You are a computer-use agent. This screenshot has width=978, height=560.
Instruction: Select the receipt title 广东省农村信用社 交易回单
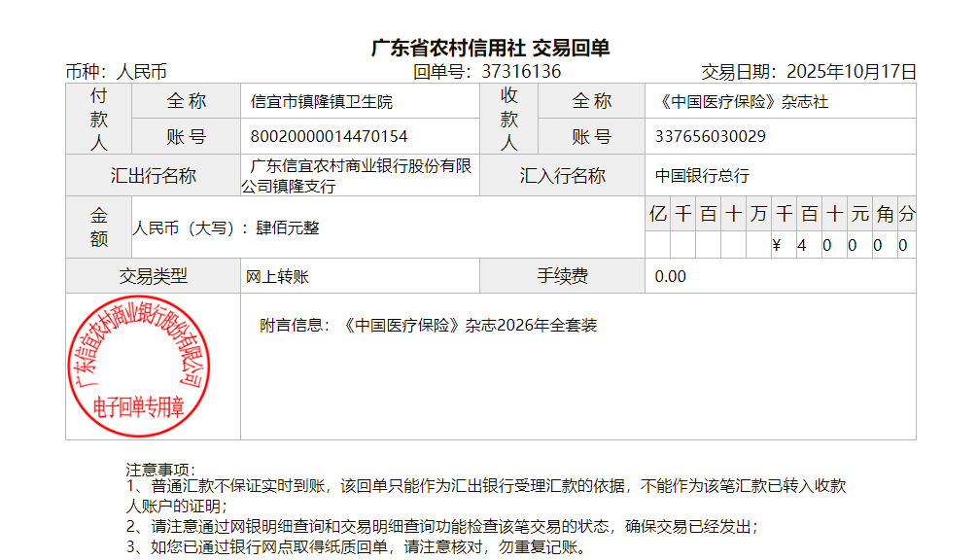[x=490, y=48]
